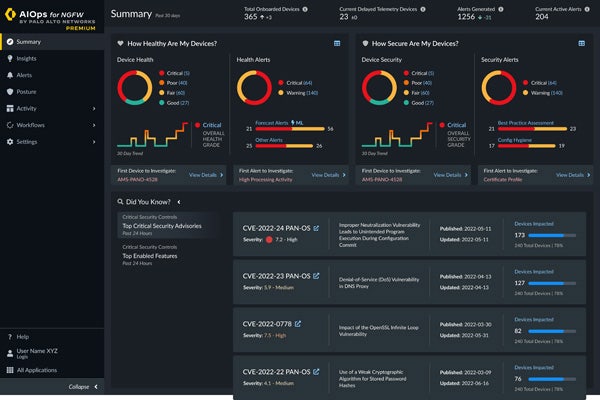Click the User Name XYZ profile icon
Image resolution: width=600 pixels, height=400 pixels.
coord(9,353)
